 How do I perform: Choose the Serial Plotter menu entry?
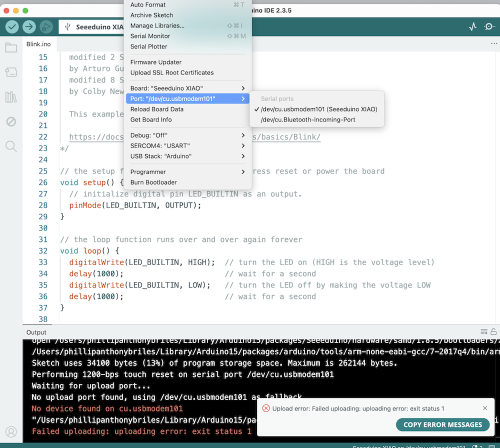(187, 46)
